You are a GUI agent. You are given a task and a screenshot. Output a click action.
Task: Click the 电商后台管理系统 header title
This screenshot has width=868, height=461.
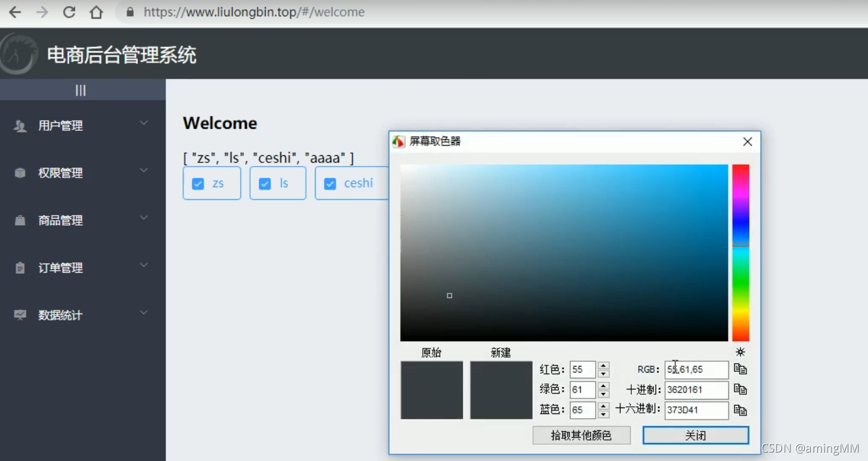coord(122,55)
